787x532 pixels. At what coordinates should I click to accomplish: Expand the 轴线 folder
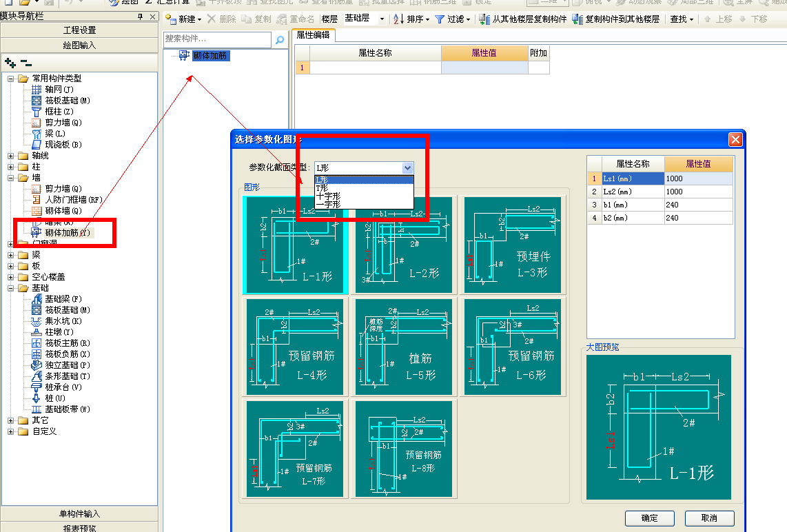tap(10, 156)
